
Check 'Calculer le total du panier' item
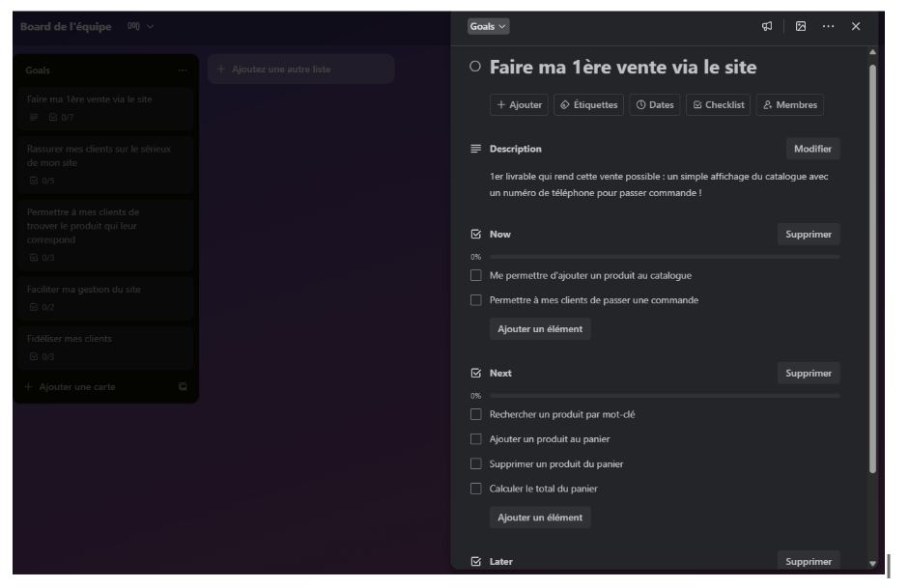[x=475, y=489]
